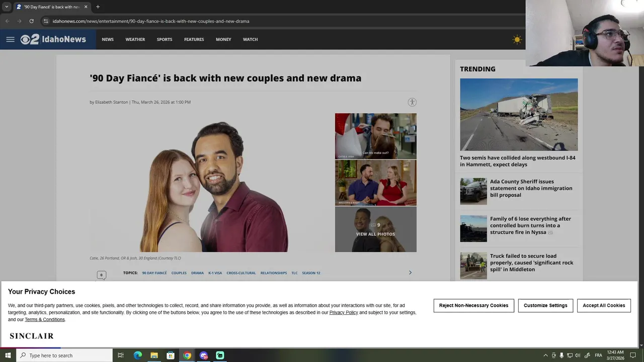
Task: Launch Microsoft Edge from the taskbar
Action: point(138,355)
